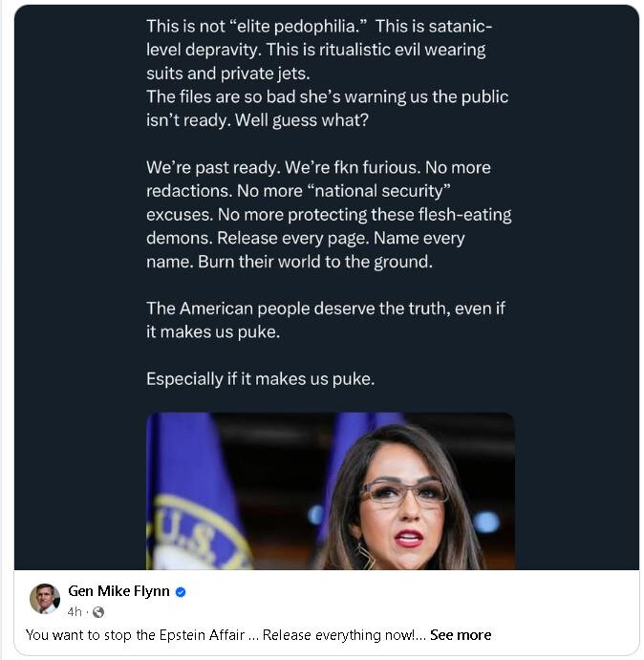Click the woman's earring in the photo
Screen dimensions: 644x660
pyautogui.click(x=366, y=556)
